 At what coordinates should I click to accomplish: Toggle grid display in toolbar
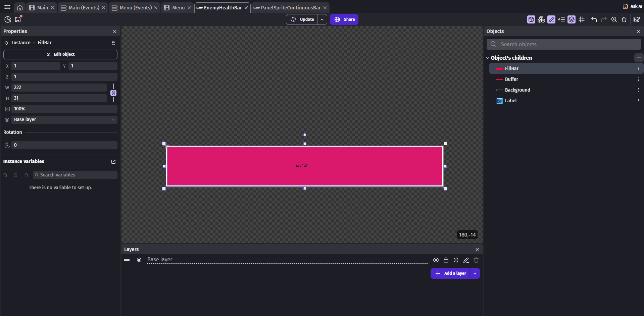582,19
